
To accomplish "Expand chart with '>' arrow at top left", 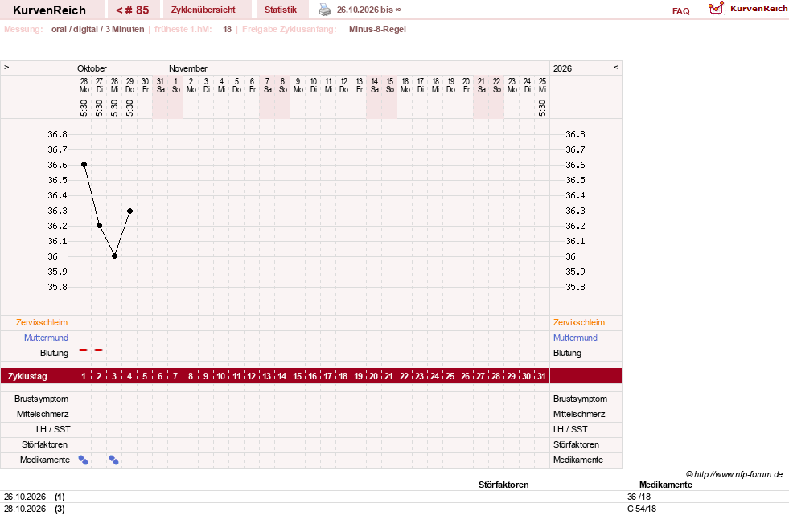I will [x=6, y=67].
